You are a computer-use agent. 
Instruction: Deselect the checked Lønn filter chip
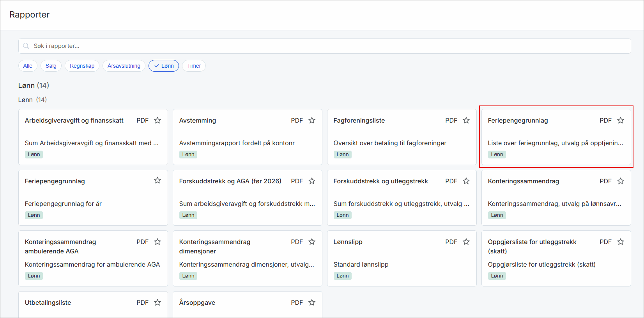pos(164,66)
